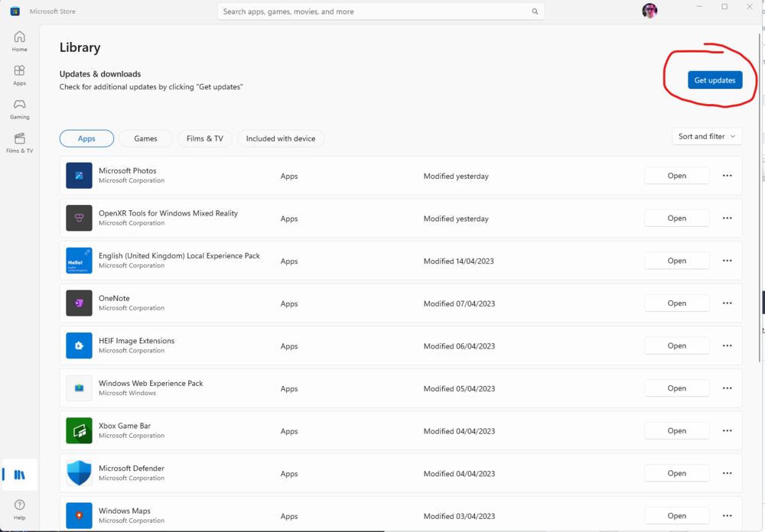This screenshot has height=532, width=765.
Task: Click the search magnifier icon
Action: 535,11
